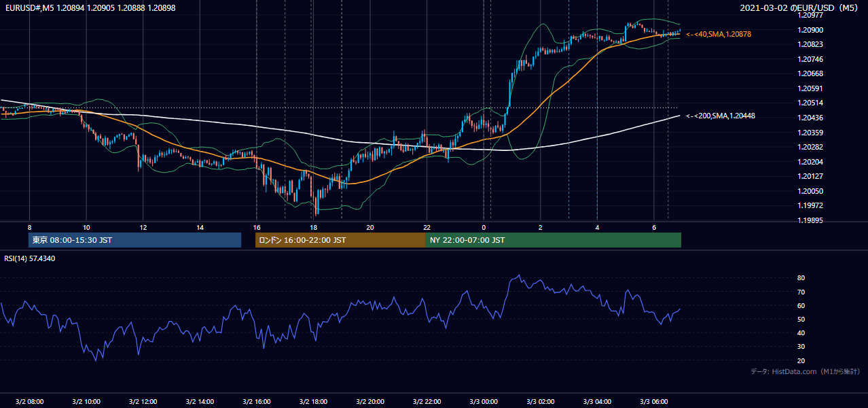868x408 pixels.
Task: Click the RSI(14) 57.4340 indicator label
Action: point(30,258)
